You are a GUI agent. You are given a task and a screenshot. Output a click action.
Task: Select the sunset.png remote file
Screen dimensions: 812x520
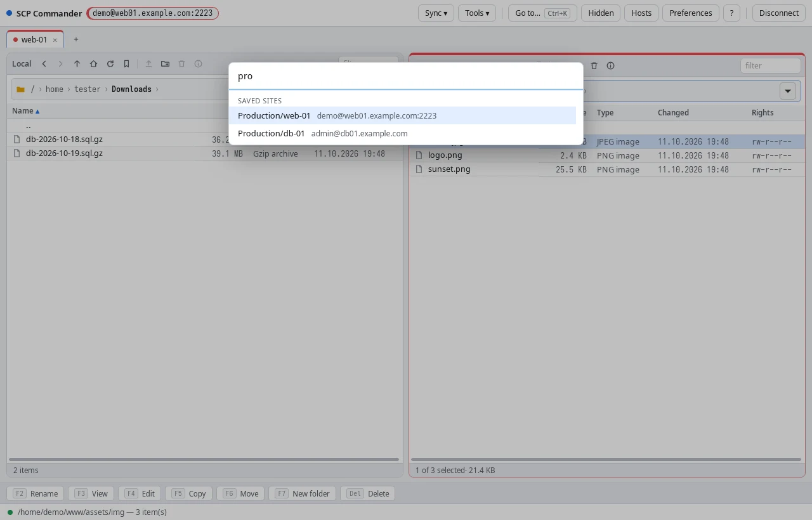pyautogui.click(x=607, y=169)
